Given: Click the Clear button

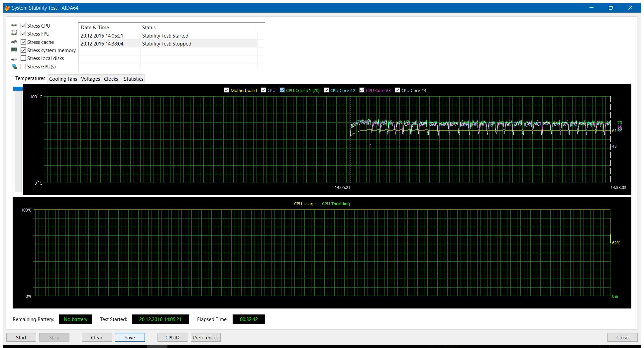Looking at the screenshot, I should [97, 337].
